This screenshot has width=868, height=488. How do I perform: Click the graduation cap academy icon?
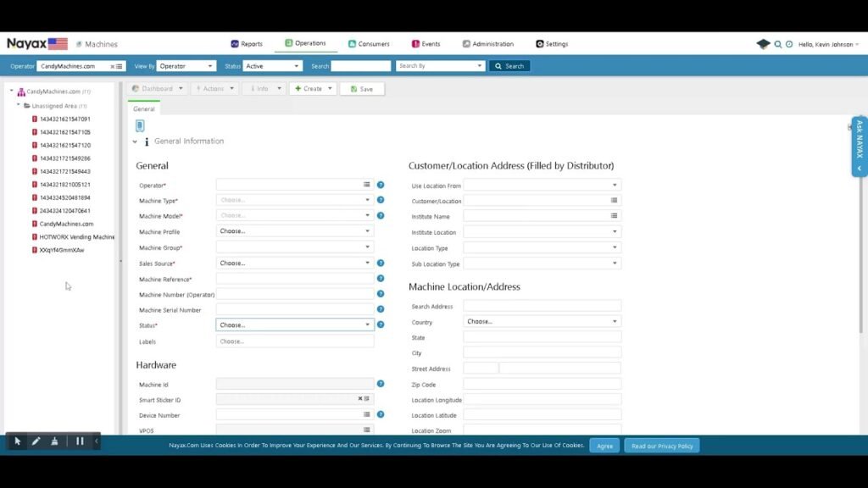[x=763, y=44]
